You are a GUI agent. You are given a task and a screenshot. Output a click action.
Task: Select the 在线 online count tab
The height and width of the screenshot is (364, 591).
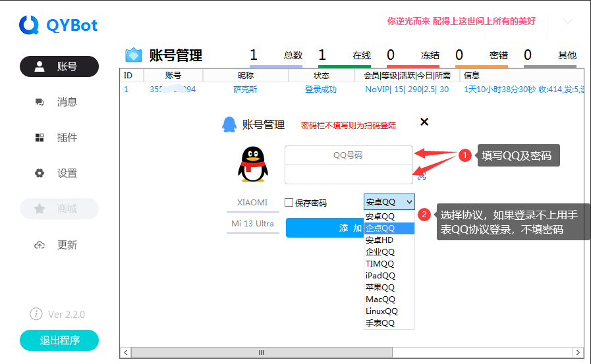pos(345,57)
